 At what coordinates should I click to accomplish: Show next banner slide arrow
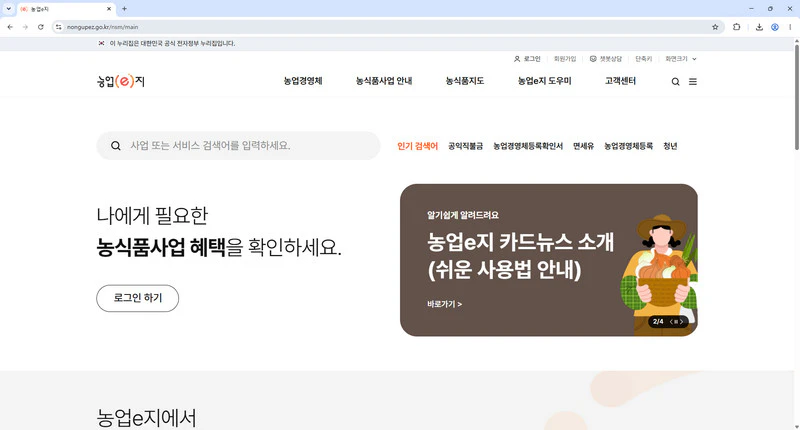[681, 322]
